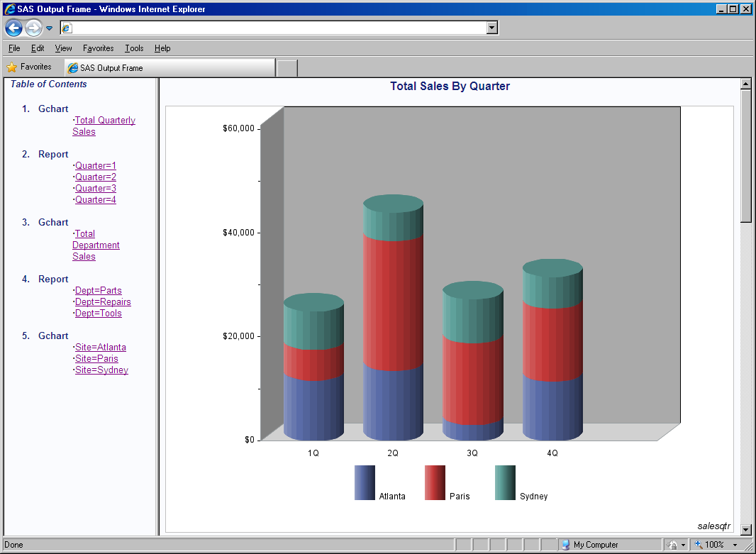The image size is (756, 554).
Task: Click the security lock icon in status bar
Action: pos(672,545)
